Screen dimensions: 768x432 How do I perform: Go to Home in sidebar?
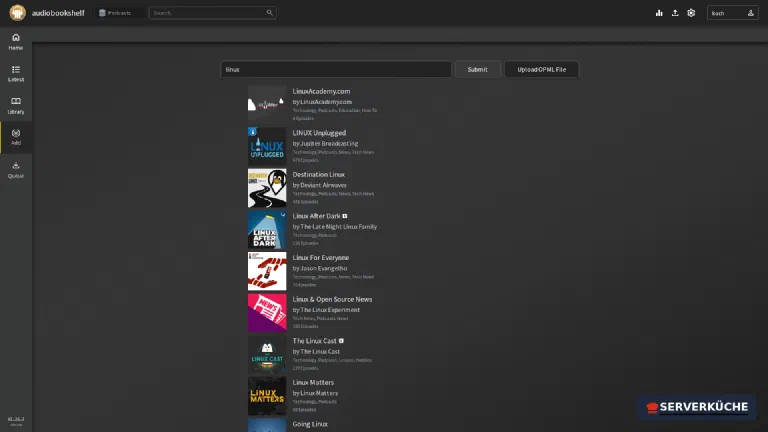(16, 42)
